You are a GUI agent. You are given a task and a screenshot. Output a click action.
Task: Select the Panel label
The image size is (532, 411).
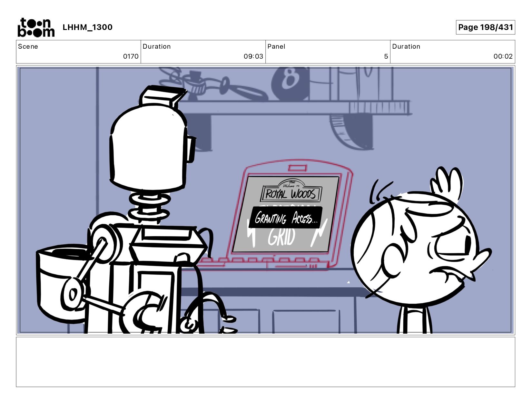click(x=276, y=46)
